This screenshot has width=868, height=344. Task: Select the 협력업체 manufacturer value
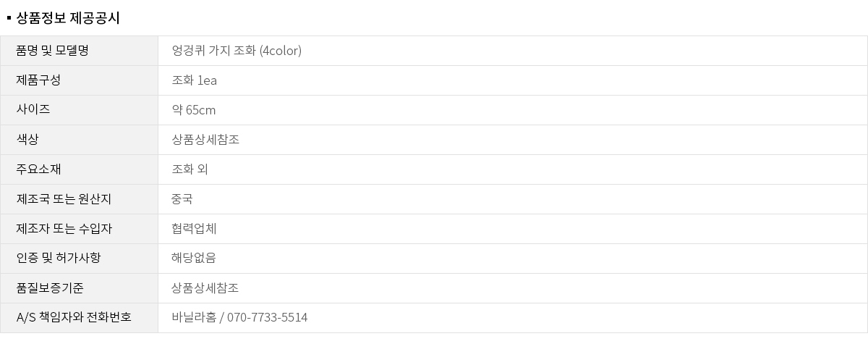194,229
